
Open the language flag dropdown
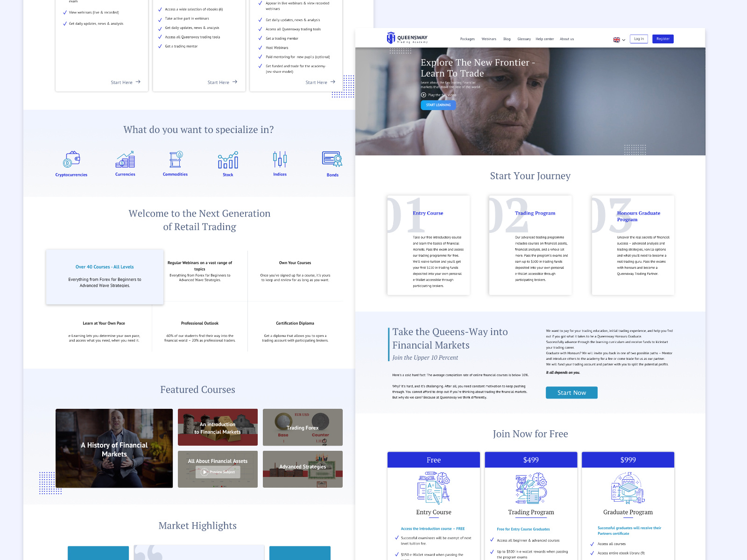pyautogui.click(x=619, y=40)
